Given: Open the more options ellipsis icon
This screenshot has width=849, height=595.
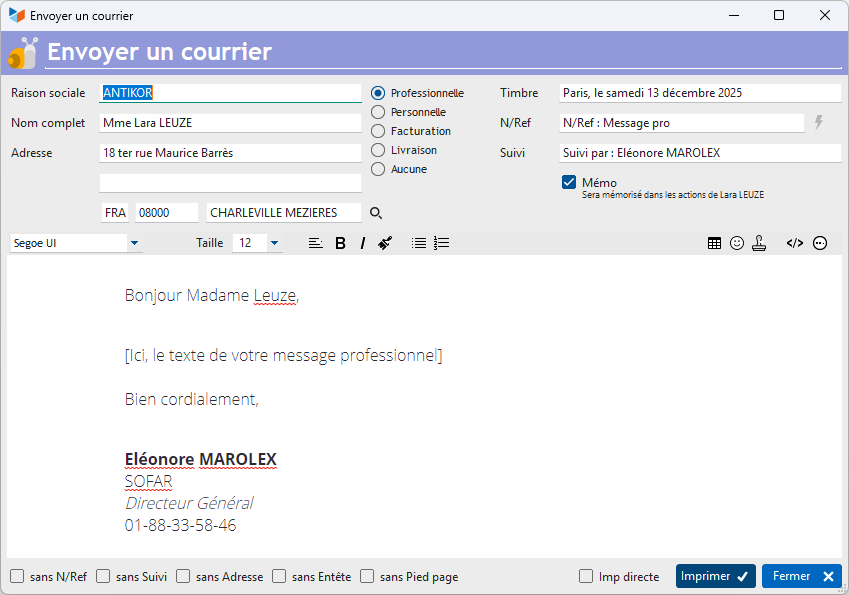Looking at the screenshot, I should (820, 243).
